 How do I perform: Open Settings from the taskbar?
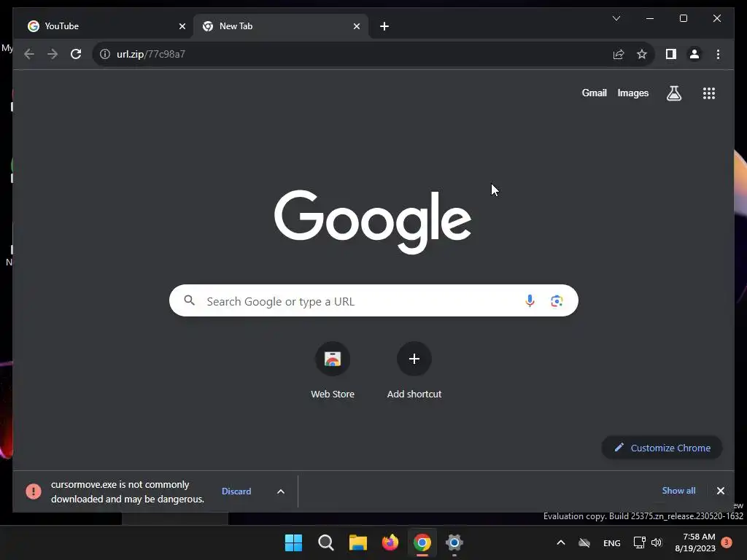454,542
